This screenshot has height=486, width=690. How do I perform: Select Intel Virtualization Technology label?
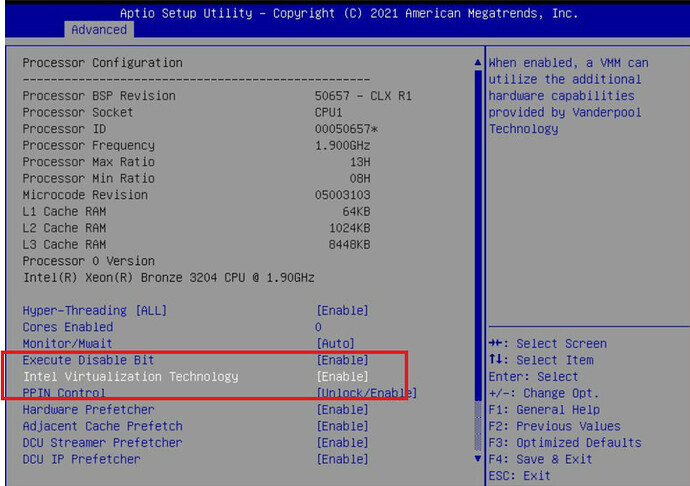point(130,377)
